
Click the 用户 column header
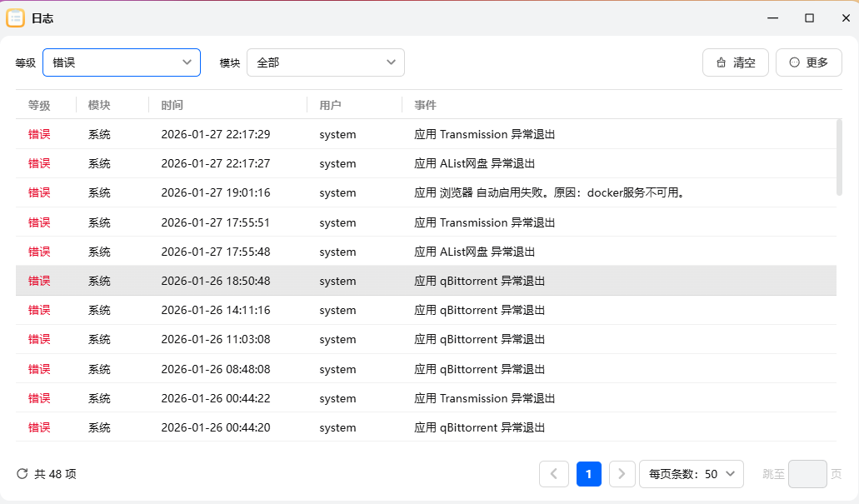[330, 105]
